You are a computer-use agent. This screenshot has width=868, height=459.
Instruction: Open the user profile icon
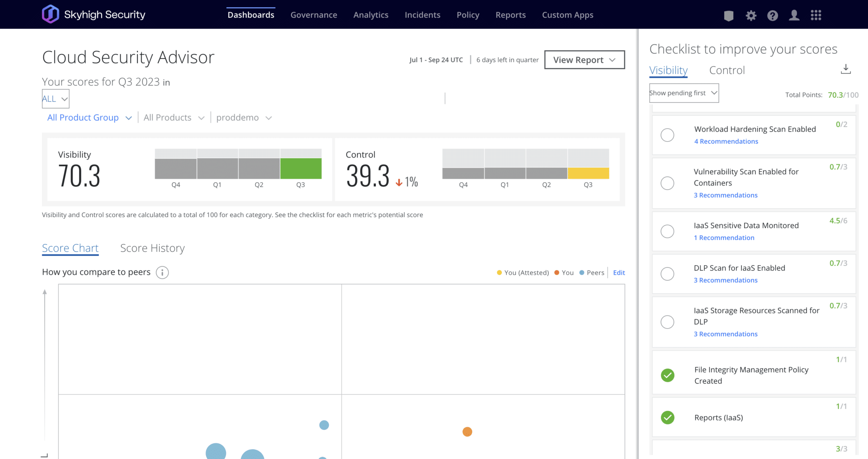pos(794,16)
